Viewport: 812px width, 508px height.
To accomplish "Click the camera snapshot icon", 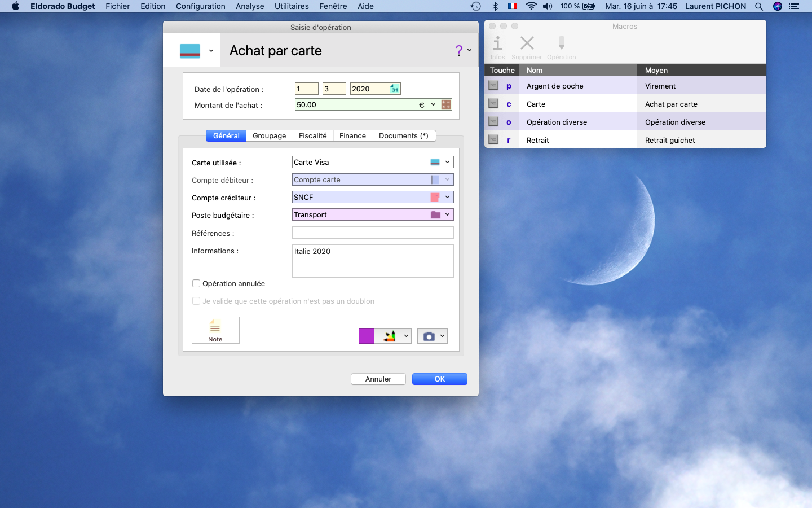I will pyautogui.click(x=429, y=336).
